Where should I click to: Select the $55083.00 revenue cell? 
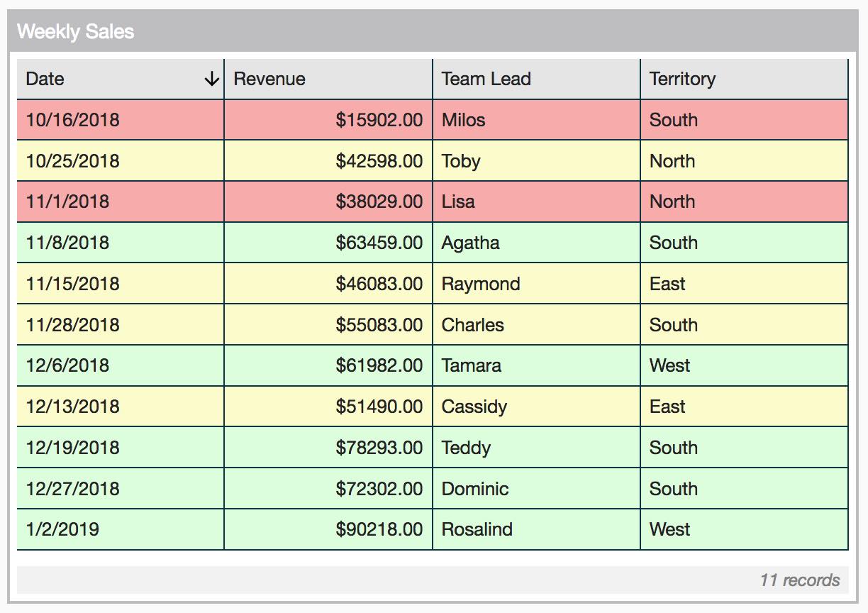(379, 325)
